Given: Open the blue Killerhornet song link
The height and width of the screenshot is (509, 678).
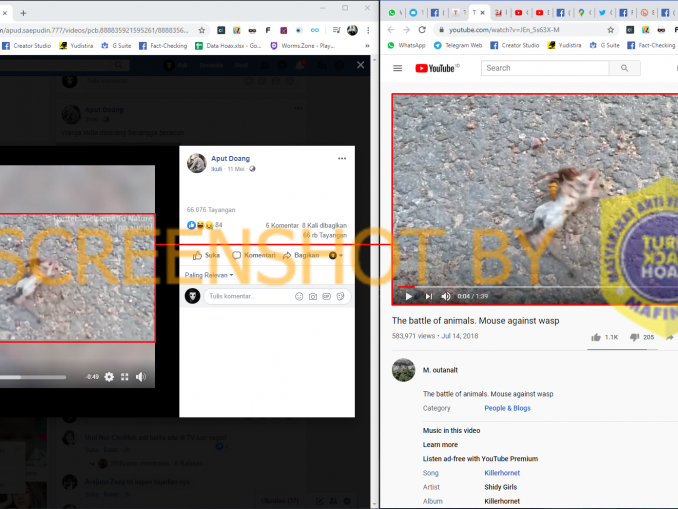Looking at the screenshot, I should [x=502, y=473].
